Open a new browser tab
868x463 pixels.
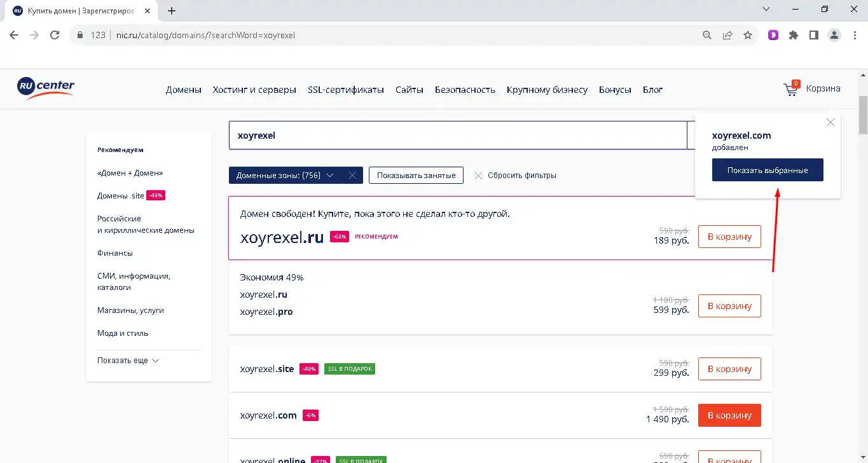[172, 11]
